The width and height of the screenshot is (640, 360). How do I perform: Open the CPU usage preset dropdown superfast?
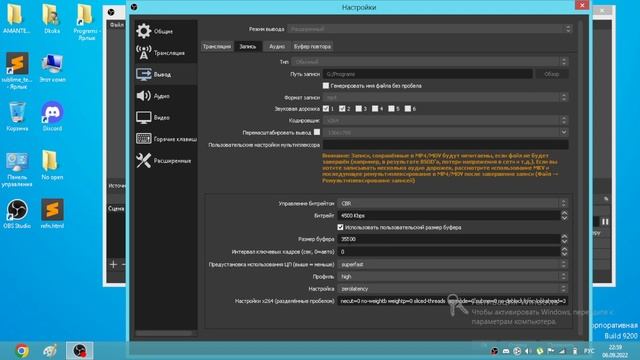pyautogui.click(x=452, y=264)
